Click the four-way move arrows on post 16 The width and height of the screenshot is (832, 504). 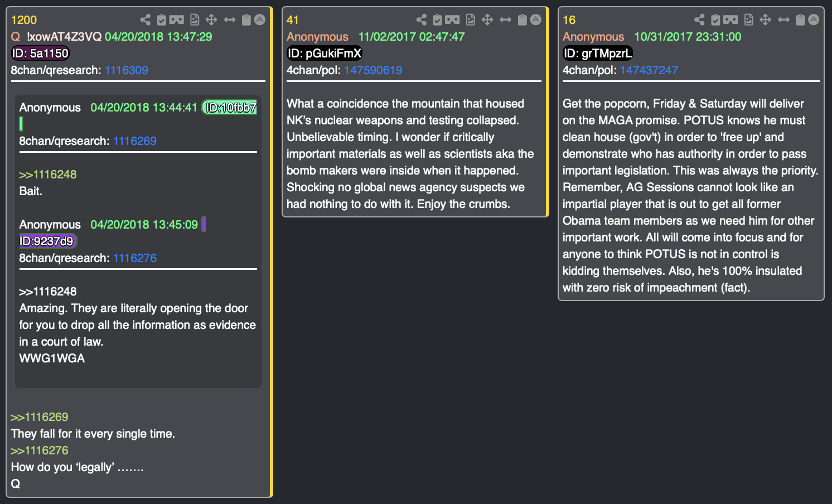(766, 20)
